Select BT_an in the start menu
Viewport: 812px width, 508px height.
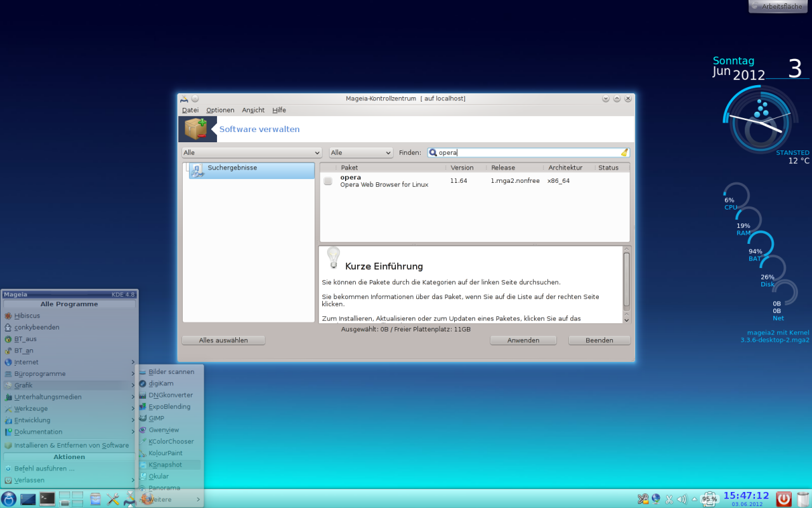(69, 351)
